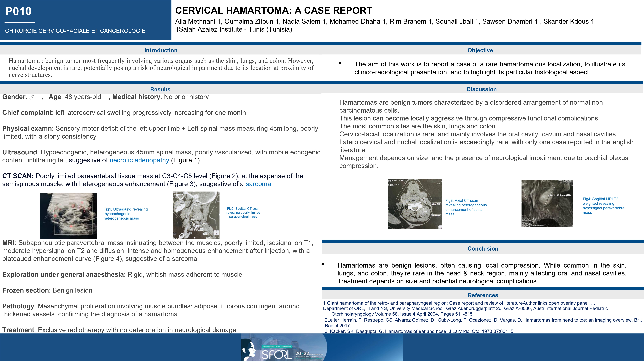Click the axial CT scan image Fig3

[415, 204]
